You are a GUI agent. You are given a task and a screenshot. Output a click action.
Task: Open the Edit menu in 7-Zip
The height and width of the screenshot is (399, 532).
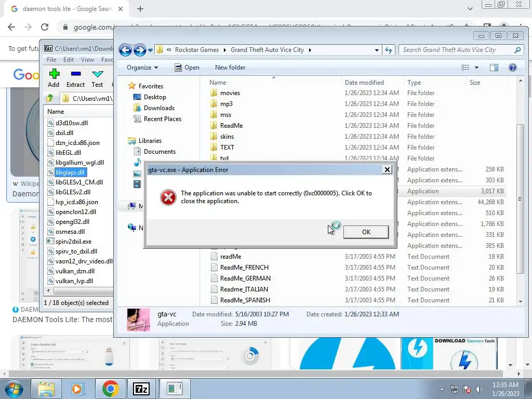(69, 59)
